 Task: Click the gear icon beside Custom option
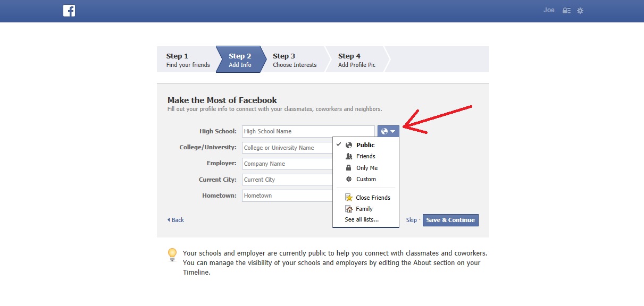coord(349,179)
